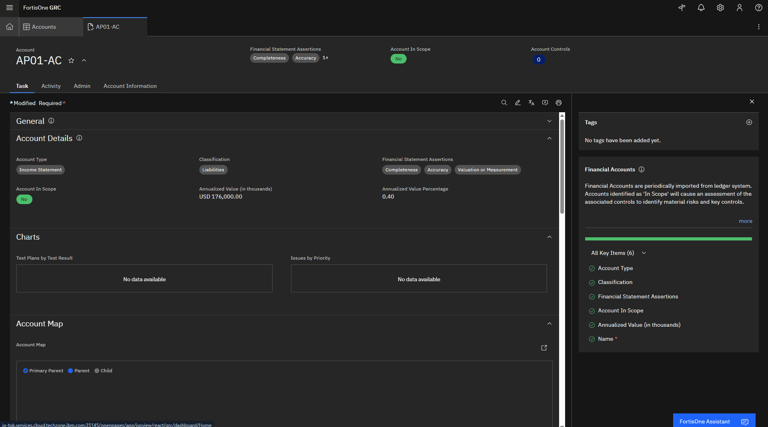Go to the Home tab icon
This screenshot has height=427, width=768.
[x=9, y=27]
